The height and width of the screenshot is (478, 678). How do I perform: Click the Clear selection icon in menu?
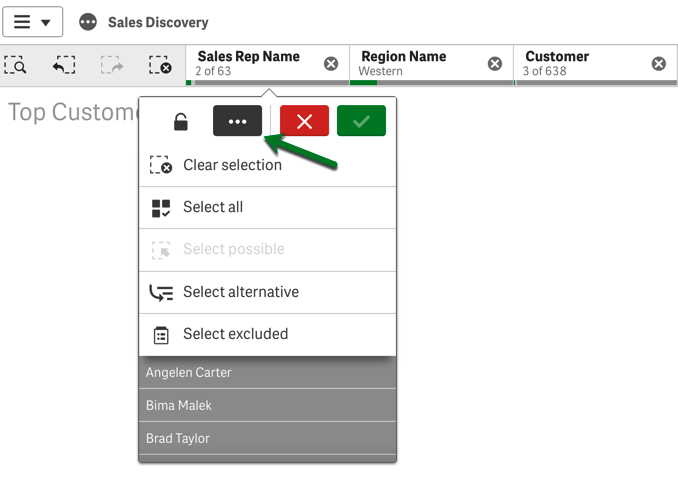(x=160, y=165)
